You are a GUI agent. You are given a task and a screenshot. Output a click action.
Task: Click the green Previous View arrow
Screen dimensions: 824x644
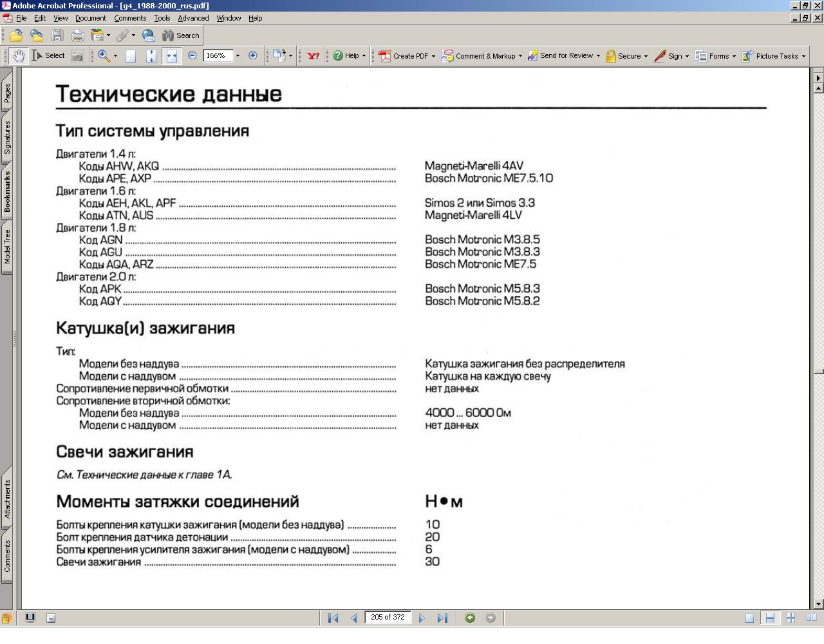pyautogui.click(x=470, y=618)
